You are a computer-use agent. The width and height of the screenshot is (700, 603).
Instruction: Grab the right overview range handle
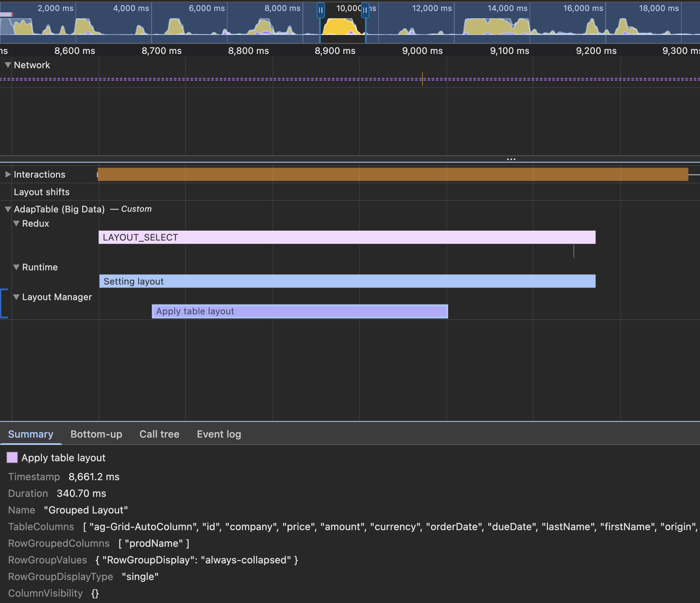point(365,10)
